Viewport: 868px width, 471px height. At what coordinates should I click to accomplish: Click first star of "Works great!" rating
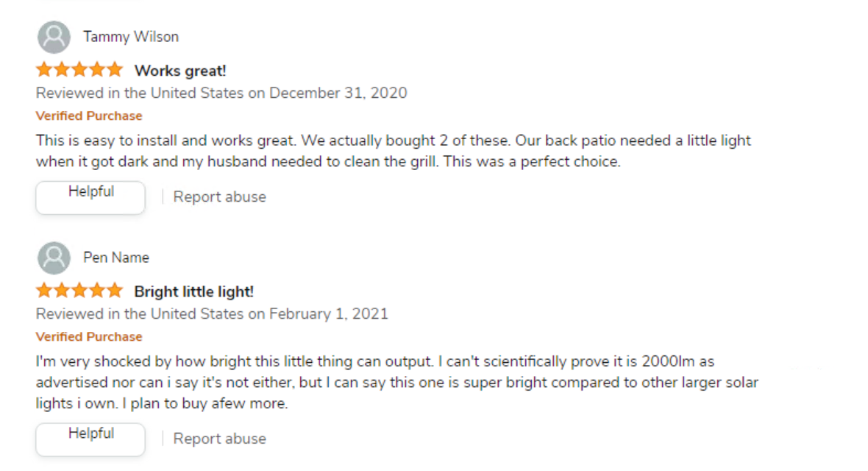[x=43, y=71]
